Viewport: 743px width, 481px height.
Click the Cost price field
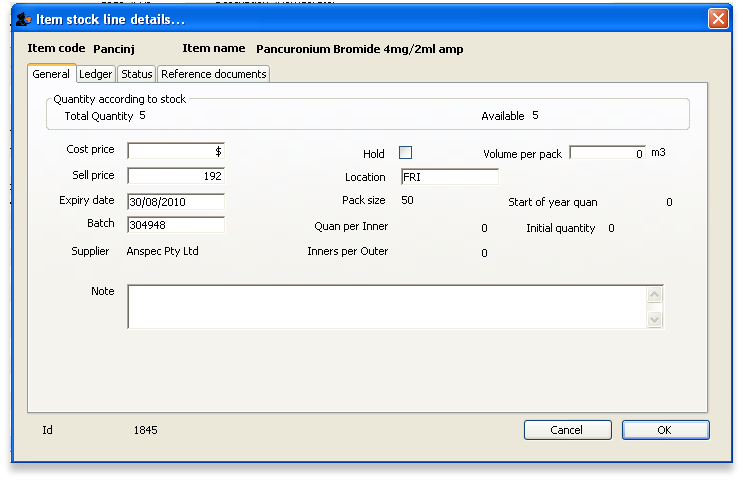(x=175, y=151)
